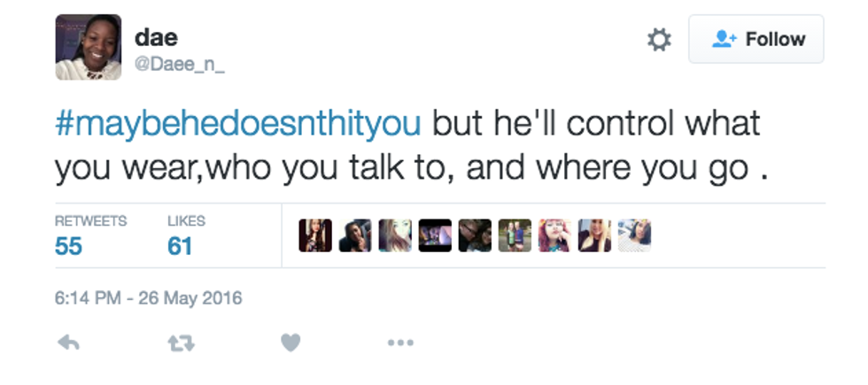The width and height of the screenshot is (868, 385).
Task: Click the dark letterboxed fourth liker avatar
Action: (435, 235)
